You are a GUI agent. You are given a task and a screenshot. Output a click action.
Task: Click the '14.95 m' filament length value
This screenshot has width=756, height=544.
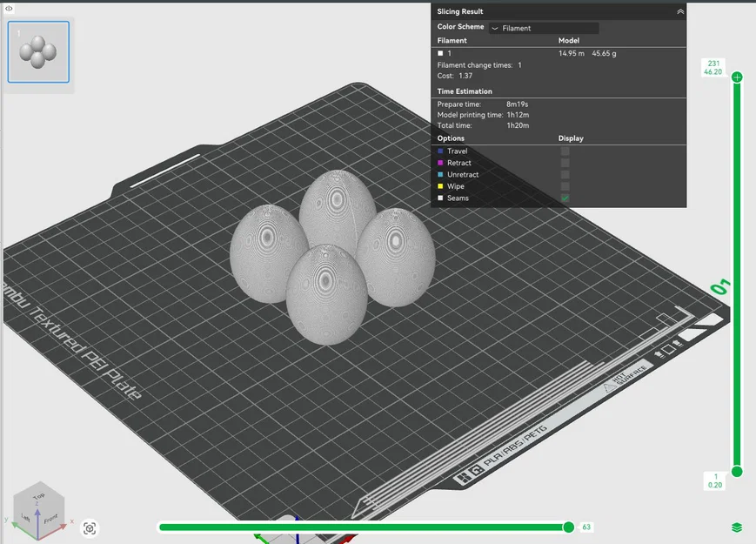[572, 54]
